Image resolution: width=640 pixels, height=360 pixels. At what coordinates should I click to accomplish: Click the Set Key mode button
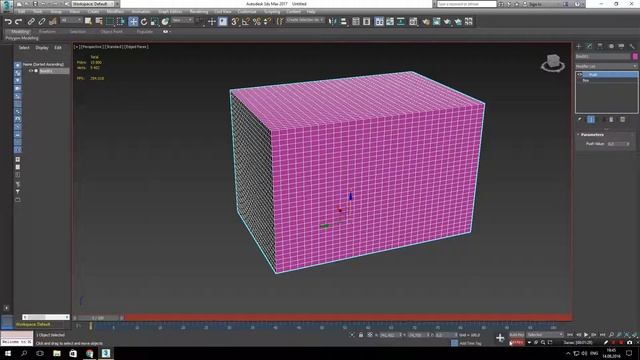tap(517, 342)
